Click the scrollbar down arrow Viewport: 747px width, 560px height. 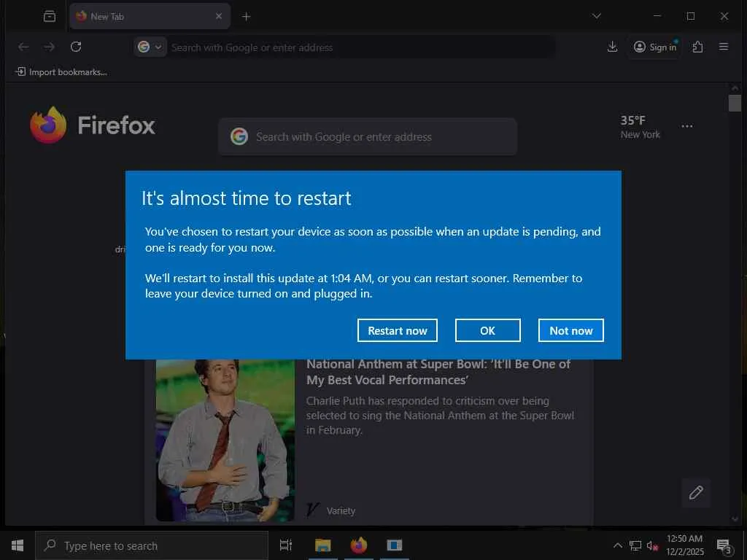pyautogui.click(x=735, y=519)
